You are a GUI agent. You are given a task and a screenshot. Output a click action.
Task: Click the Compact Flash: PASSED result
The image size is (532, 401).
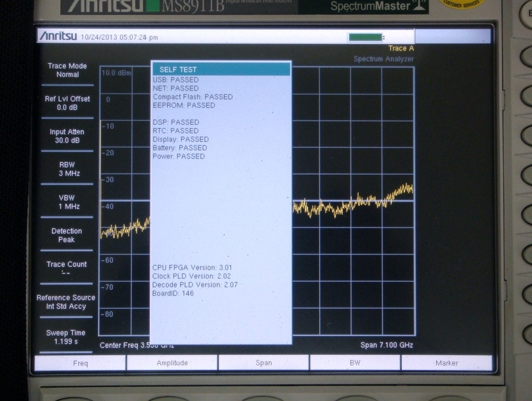192,97
